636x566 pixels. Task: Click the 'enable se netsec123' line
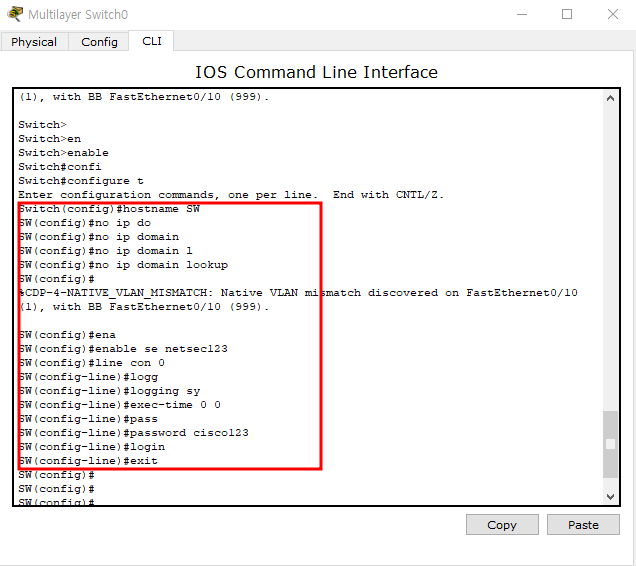[123, 349]
